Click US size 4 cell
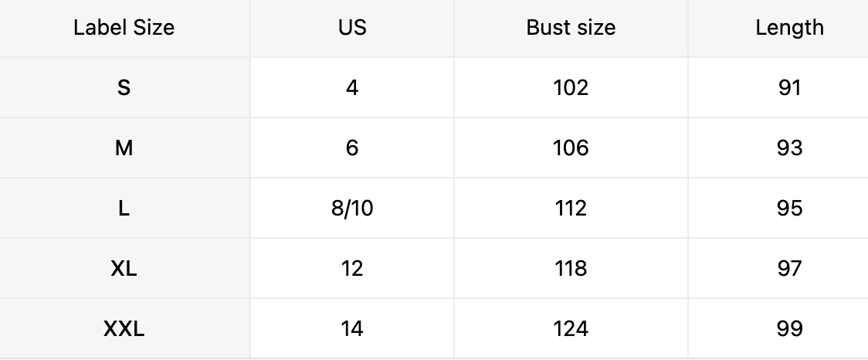This screenshot has width=868, height=360. [352, 88]
